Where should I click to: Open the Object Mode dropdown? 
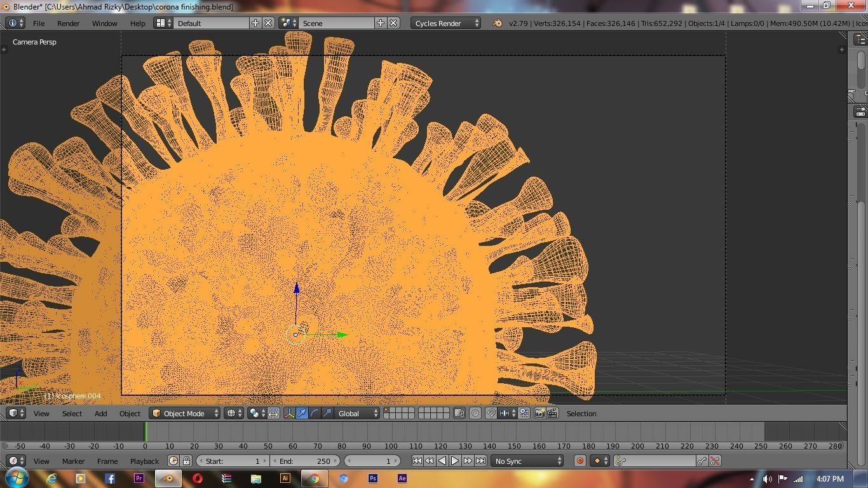click(x=184, y=413)
